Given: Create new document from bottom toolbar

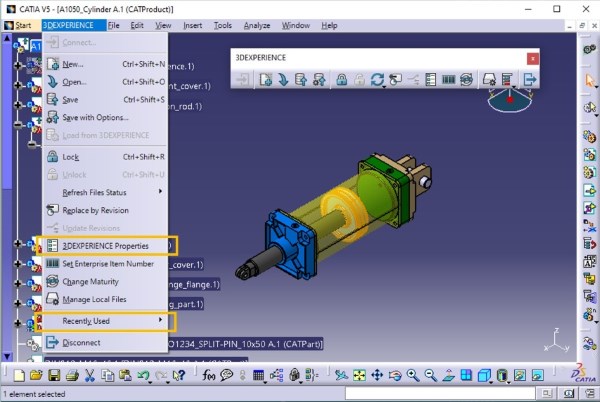Looking at the screenshot, I should coord(19,375).
